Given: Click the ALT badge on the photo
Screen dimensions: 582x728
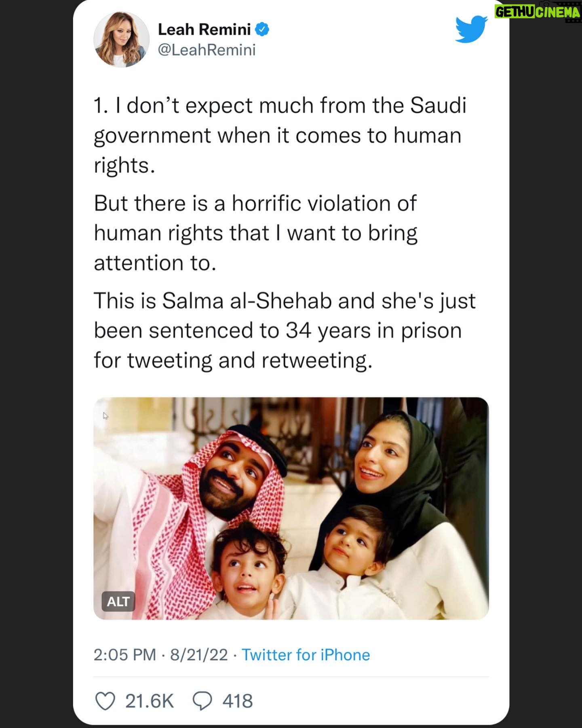Looking at the screenshot, I should [x=118, y=601].
